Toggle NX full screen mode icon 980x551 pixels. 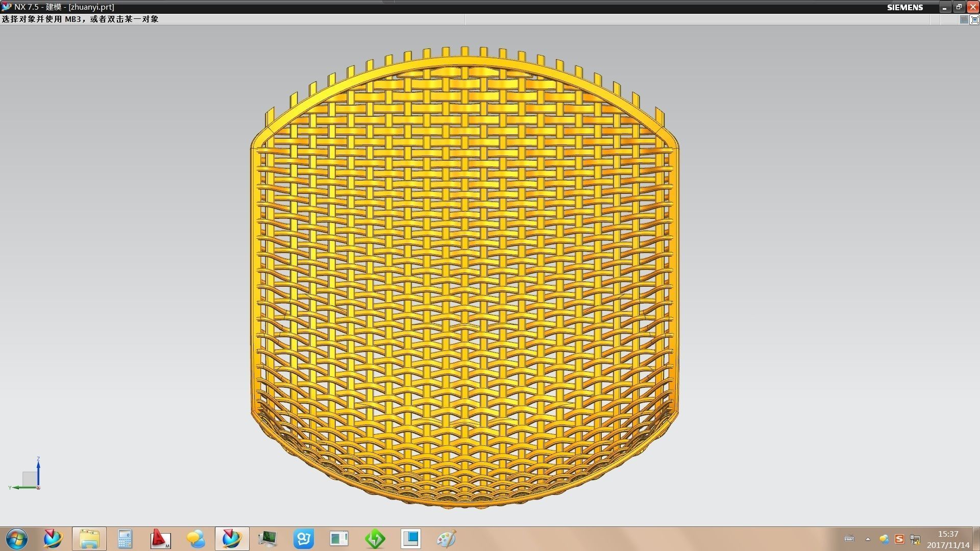pos(974,20)
